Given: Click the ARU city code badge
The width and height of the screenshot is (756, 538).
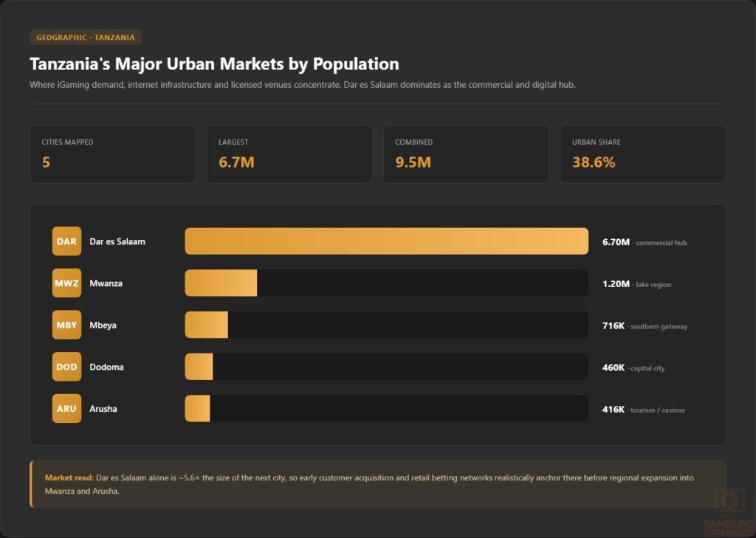Looking at the screenshot, I should point(66,408).
